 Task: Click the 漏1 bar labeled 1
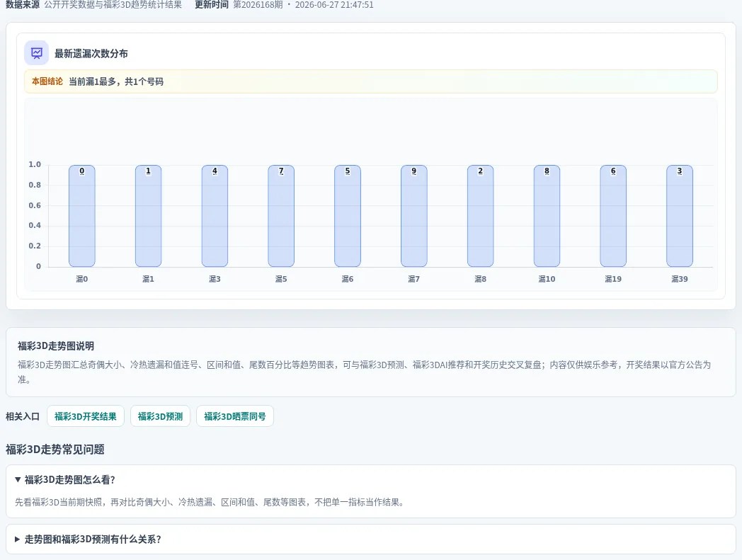tap(148, 216)
